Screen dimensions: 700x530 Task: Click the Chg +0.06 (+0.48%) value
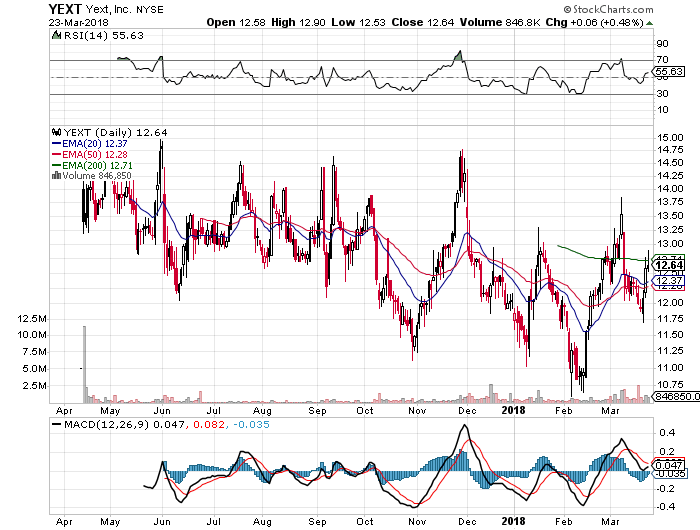595,22
